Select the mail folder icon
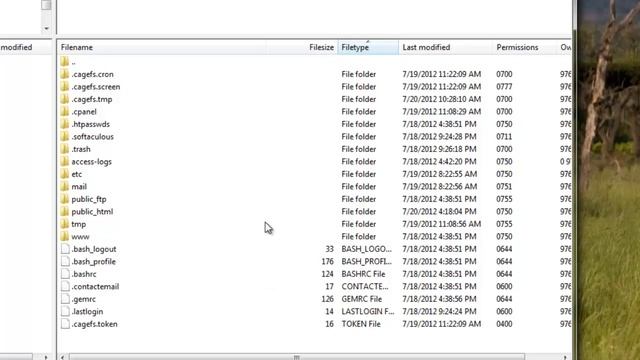Viewport: 640px width, 360px height. 64,187
